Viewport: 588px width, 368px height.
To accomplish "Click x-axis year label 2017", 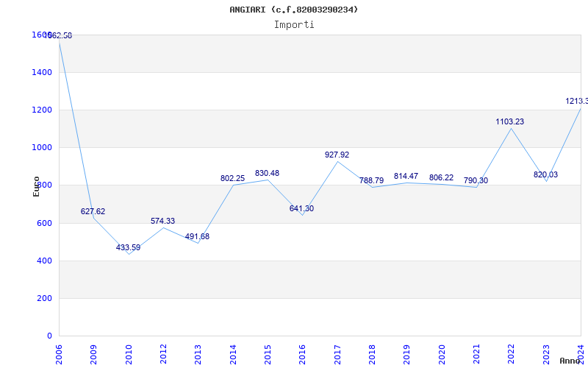I will click(337, 355).
